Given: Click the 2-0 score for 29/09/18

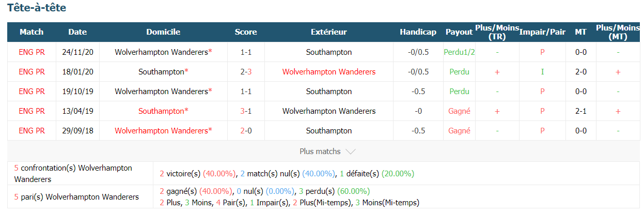Looking at the screenshot, I should (x=246, y=131).
